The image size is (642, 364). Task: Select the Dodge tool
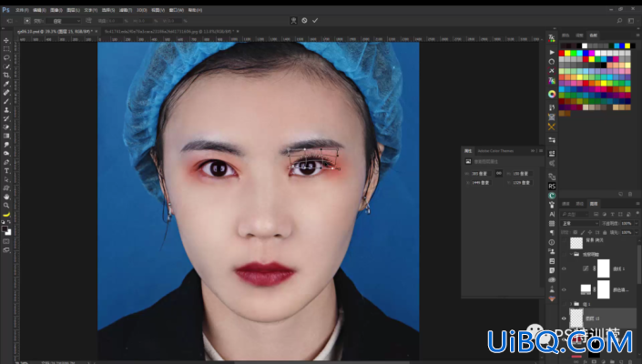pyautogui.click(x=6, y=154)
